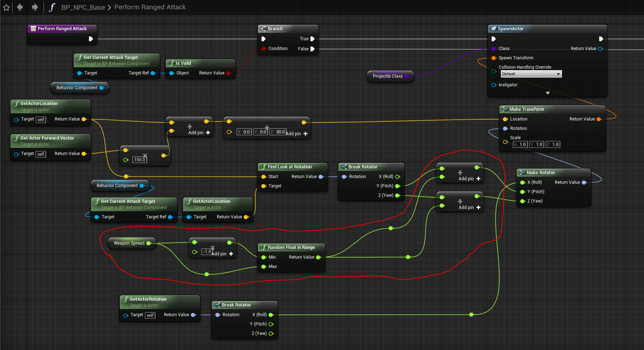
Task: Click BP_NPC_Base in the breadcrumb
Action: (83, 8)
